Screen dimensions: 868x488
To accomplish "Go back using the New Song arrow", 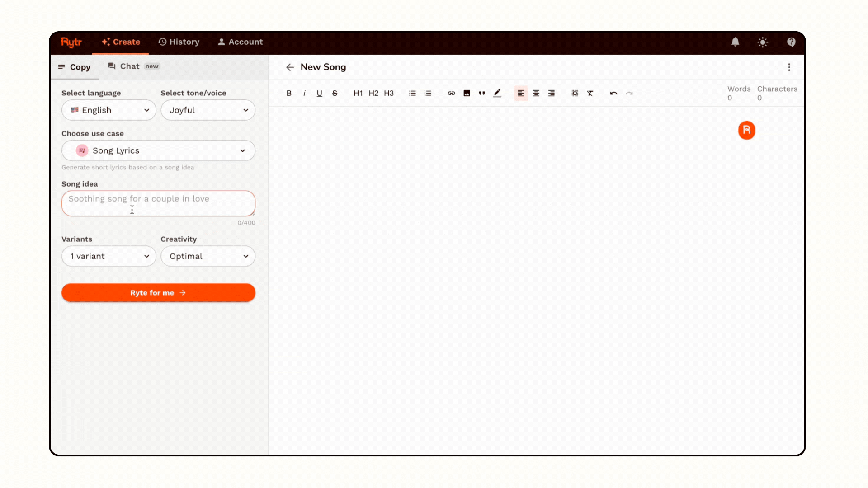I will click(x=290, y=67).
